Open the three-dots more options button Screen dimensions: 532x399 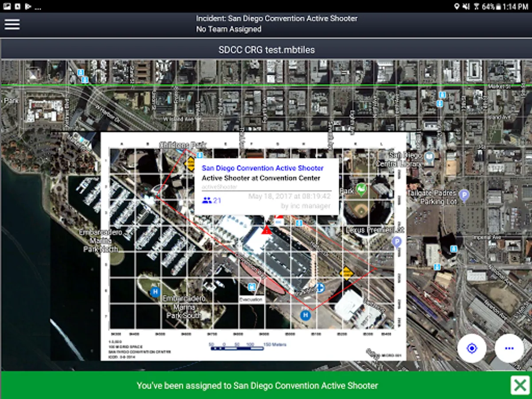[509, 348]
